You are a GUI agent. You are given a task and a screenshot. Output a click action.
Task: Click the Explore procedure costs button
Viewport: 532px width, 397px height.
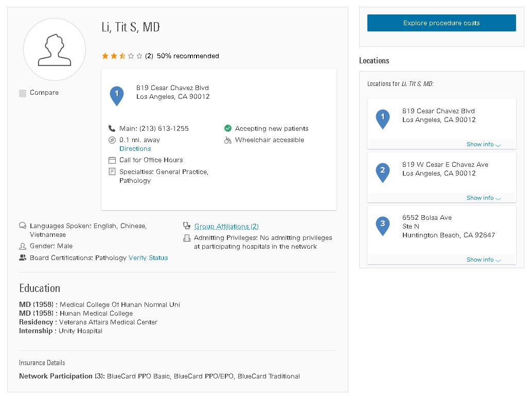(x=441, y=23)
